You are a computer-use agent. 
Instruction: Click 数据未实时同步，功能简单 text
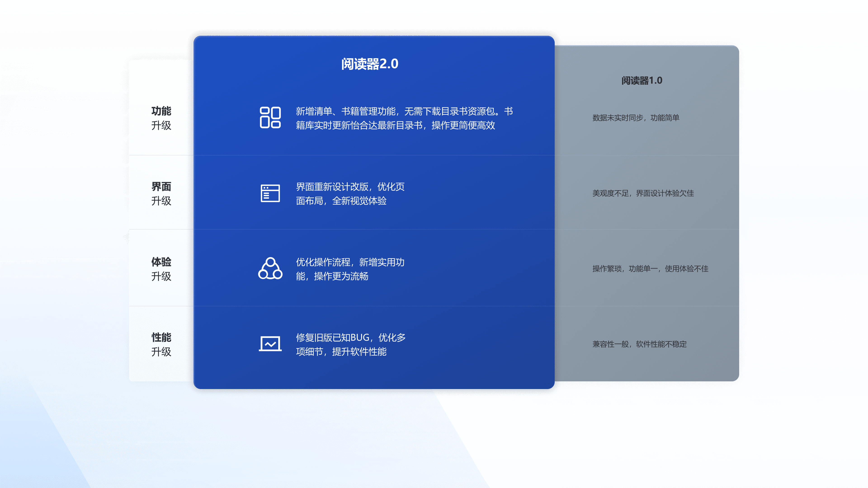point(636,118)
